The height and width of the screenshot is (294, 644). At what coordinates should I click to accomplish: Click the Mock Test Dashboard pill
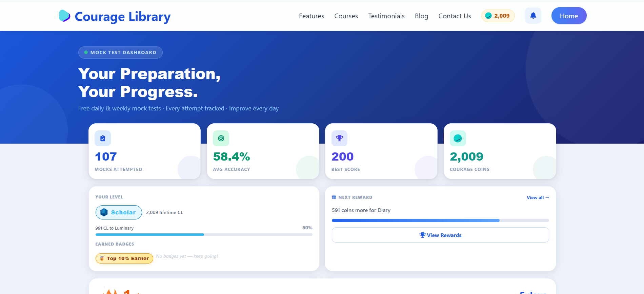point(120,52)
